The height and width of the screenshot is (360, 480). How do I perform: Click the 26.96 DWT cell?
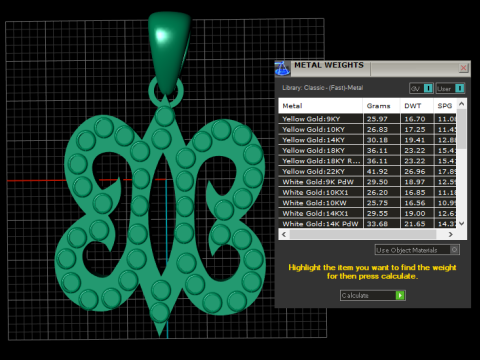pos(417,171)
